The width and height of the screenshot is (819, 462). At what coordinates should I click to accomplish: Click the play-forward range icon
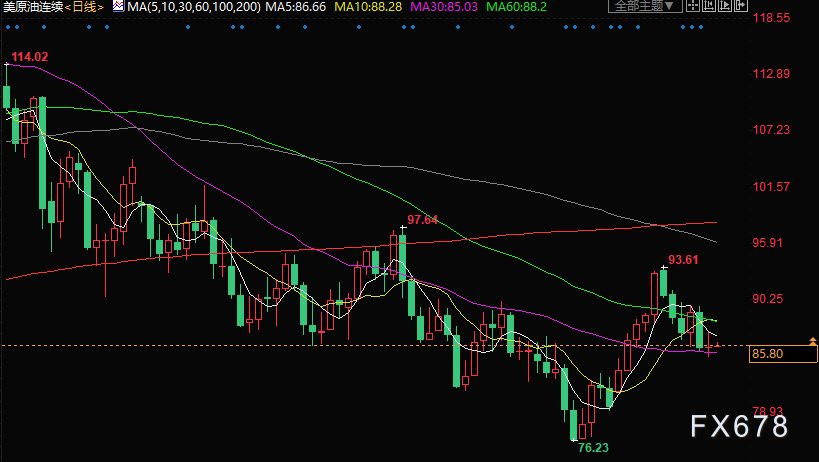click(x=725, y=6)
